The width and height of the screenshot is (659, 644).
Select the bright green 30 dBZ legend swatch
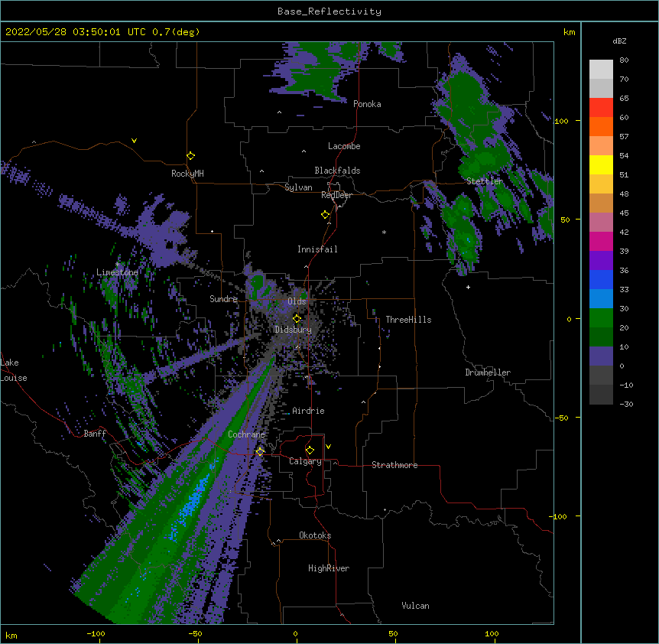click(x=601, y=318)
